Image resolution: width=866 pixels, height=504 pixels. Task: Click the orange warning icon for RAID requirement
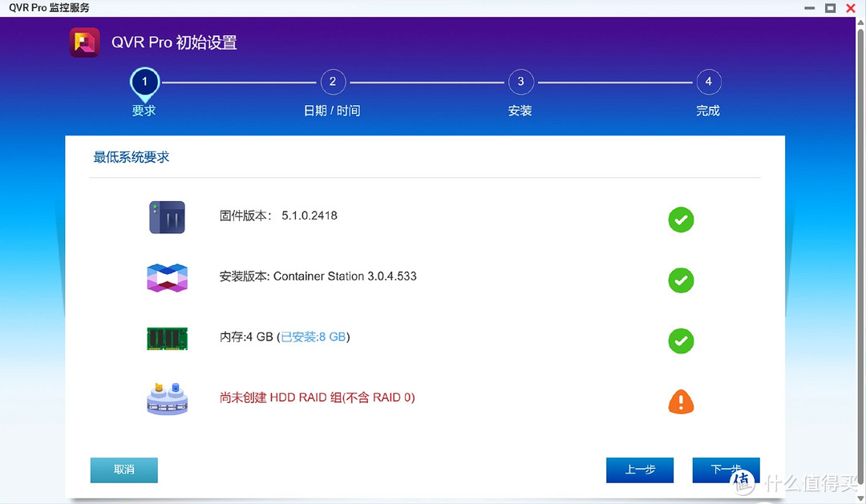681,402
